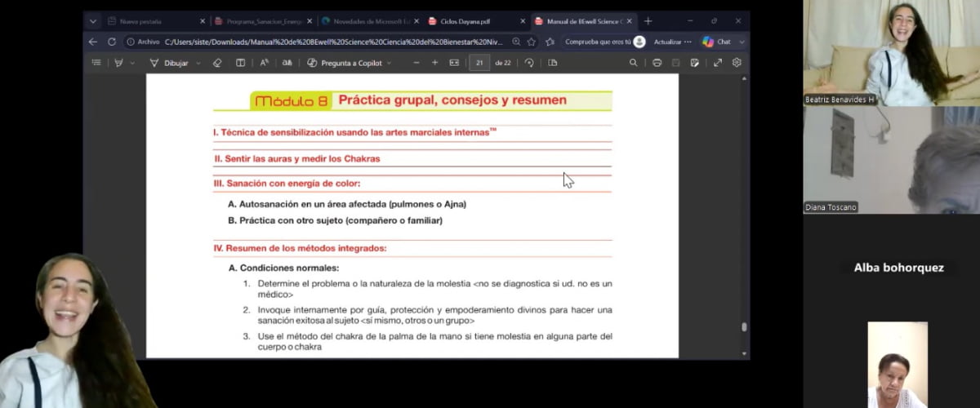This screenshot has width=980, height=408.
Task: Reload the current page
Action: click(112, 42)
